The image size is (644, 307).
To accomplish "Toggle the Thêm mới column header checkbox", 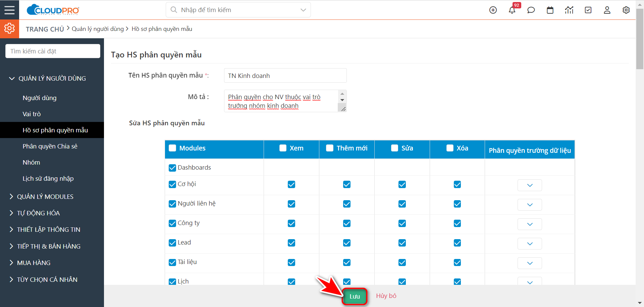I will 330,148.
